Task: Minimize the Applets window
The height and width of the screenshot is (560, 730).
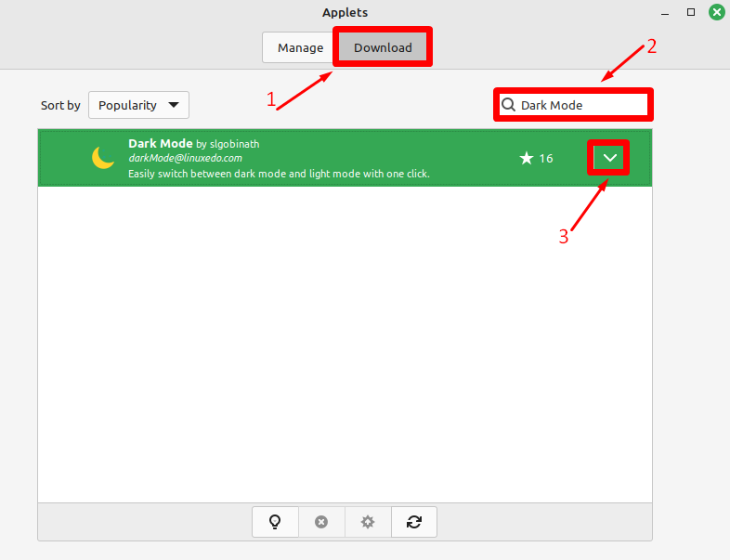Action: pyautogui.click(x=666, y=12)
